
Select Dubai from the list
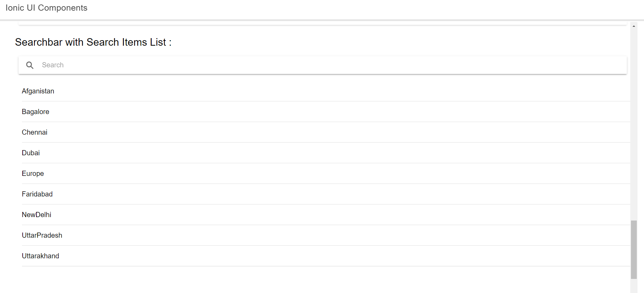click(x=31, y=153)
